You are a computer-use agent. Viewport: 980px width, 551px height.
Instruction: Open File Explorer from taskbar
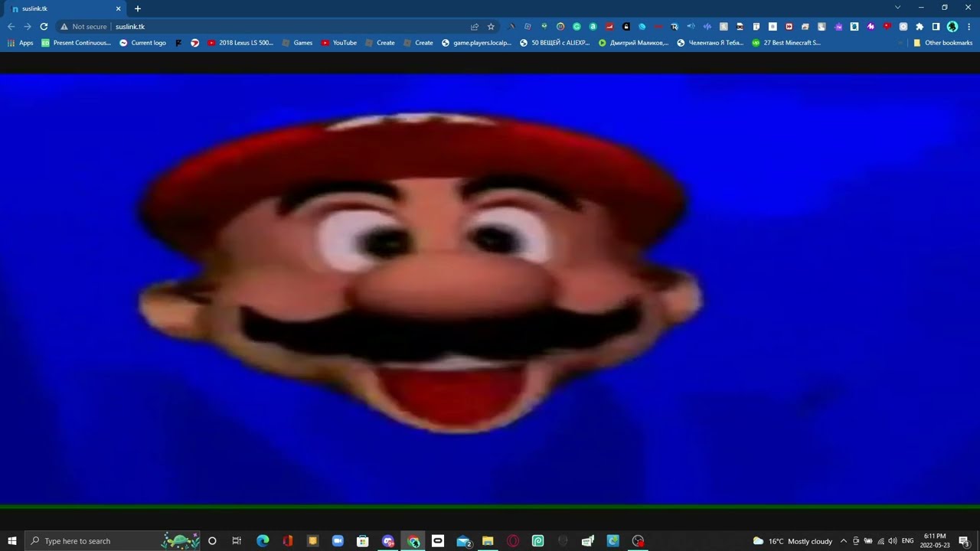(x=488, y=541)
